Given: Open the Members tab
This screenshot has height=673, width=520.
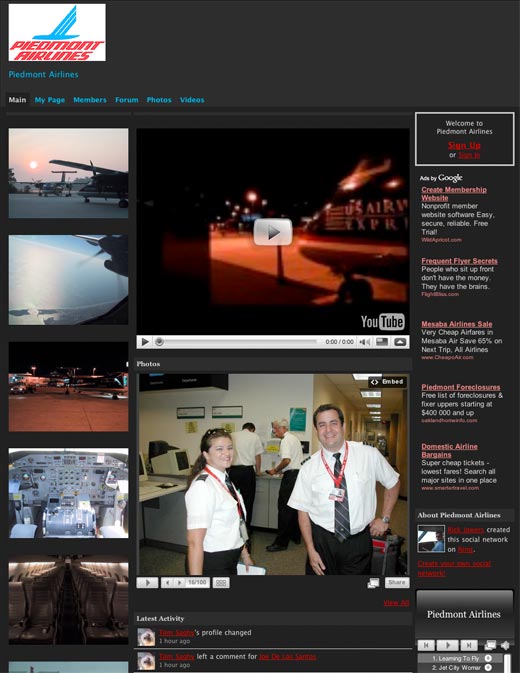Looking at the screenshot, I should 90,100.
